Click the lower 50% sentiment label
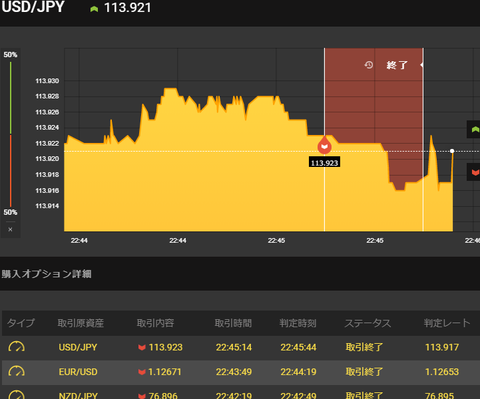The height and width of the screenshot is (399, 480). [10, 212]
